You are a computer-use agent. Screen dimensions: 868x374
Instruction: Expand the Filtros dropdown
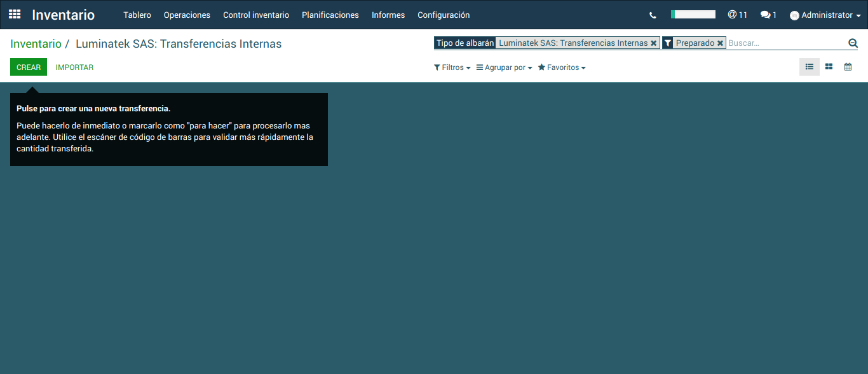[452, 67]
